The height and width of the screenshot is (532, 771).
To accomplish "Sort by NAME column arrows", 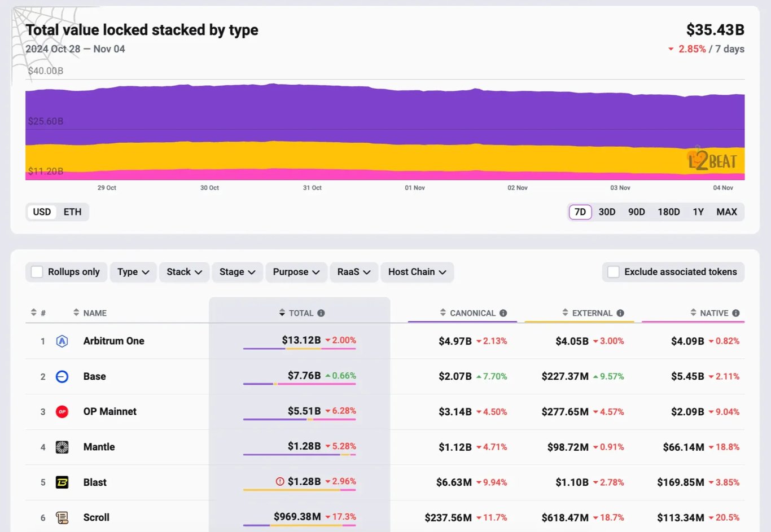I will click(76, 313).
